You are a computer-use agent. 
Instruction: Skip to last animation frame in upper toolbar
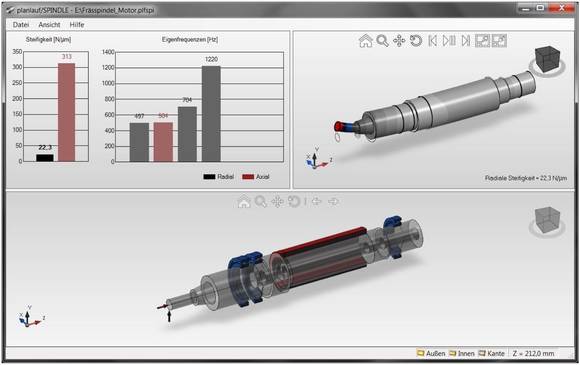tap(466, 41)
